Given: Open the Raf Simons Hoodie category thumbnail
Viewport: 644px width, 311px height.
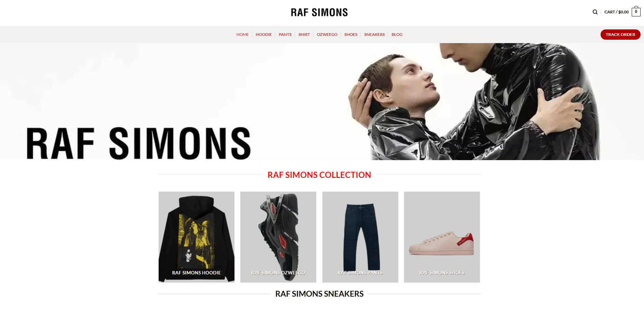Looking at the screenshot, I should 197,237.
